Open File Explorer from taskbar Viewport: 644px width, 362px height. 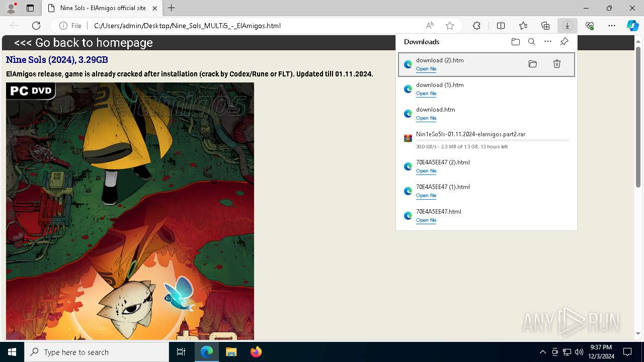[231, 352]
